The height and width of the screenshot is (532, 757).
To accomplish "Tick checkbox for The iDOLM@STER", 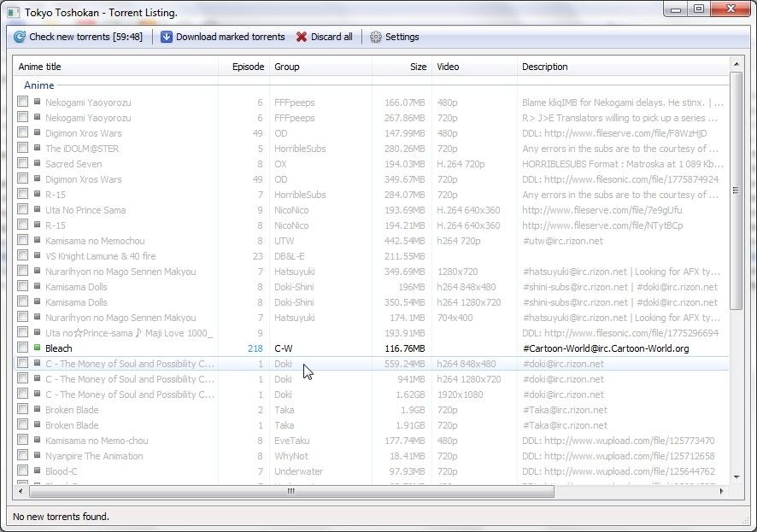I will point(23,148).
